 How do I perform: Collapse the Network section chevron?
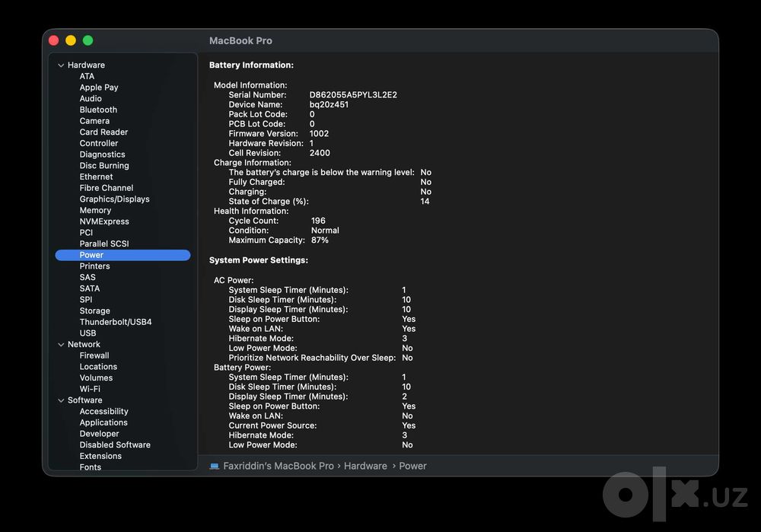(61, 345)
